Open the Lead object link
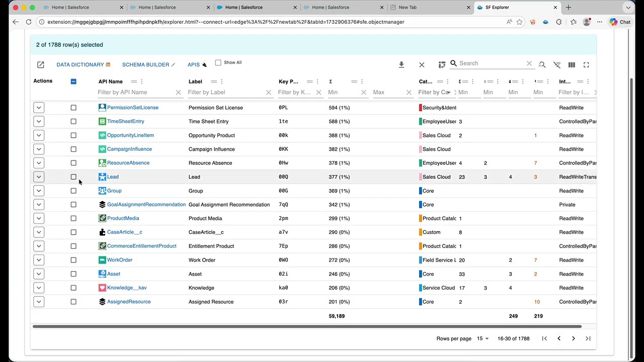This screenshot has width=644, height=362. (x=113, y=177)
